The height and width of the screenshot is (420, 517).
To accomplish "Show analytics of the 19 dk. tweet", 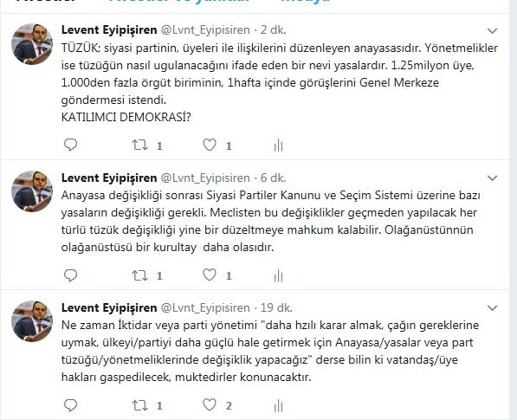I will tap(279, 405).
